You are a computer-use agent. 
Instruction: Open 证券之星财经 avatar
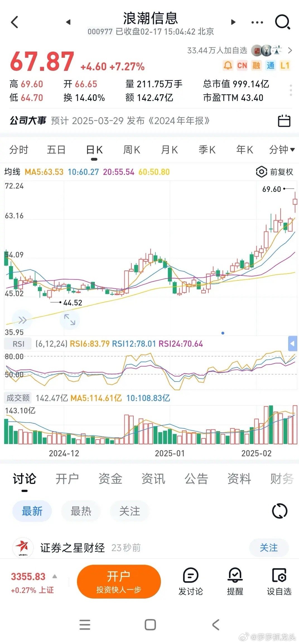tap(23, 547)
